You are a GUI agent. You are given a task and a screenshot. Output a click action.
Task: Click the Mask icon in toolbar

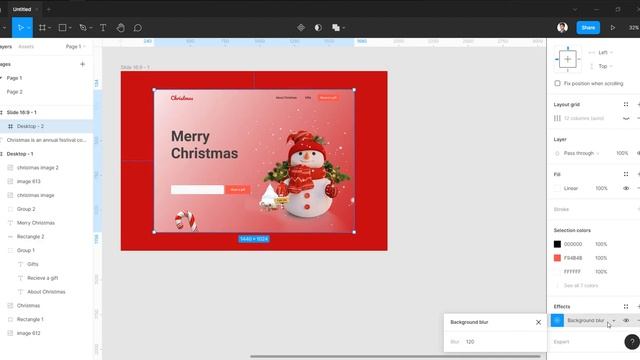318,28
